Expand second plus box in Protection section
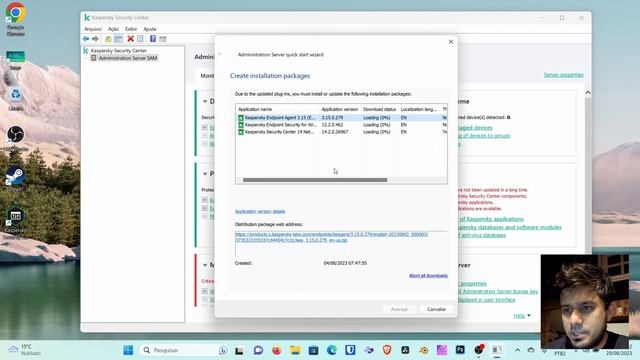This screenshot has width=640, height=360. coord(204,208)
